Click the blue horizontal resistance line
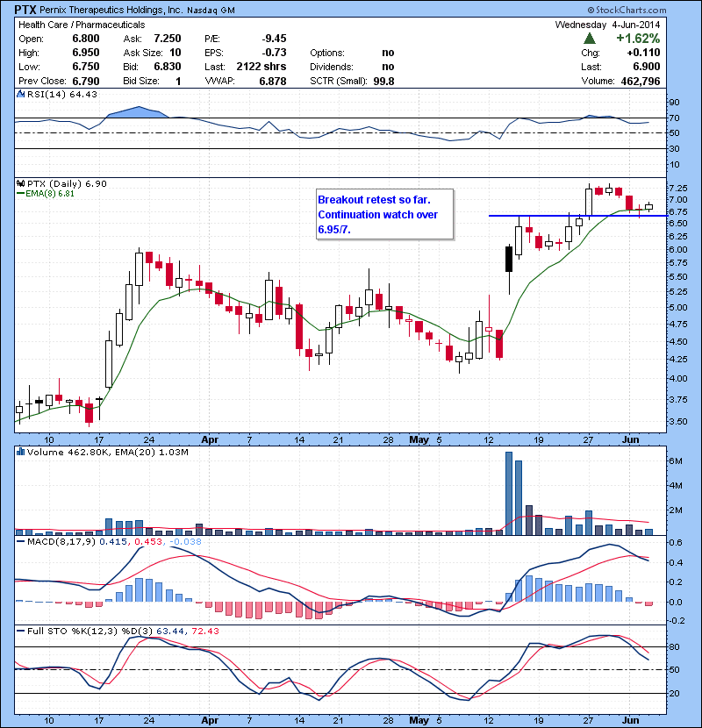 pyautogui.click(x=578, y=216)
